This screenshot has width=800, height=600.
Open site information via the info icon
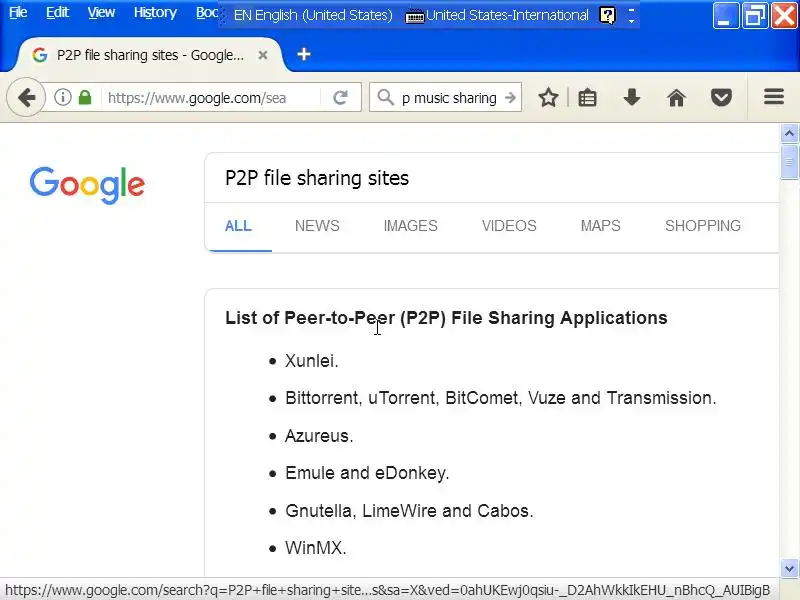pyautogui.click(x=63, y=97)
